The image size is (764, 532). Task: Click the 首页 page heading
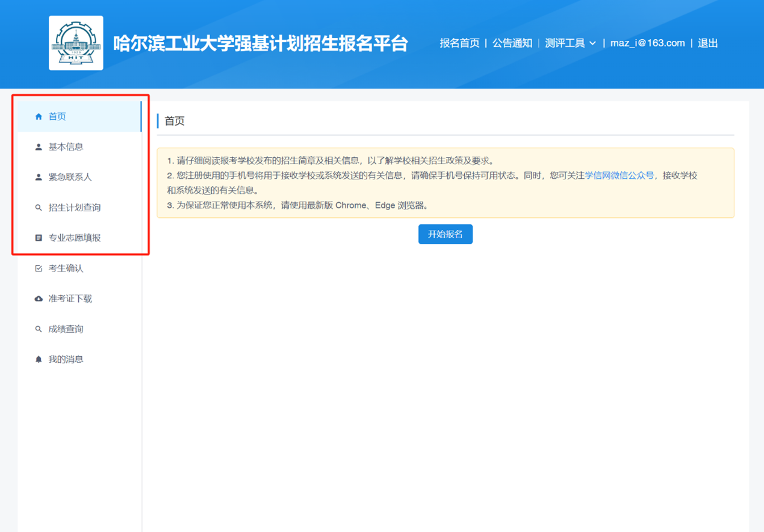175,121
